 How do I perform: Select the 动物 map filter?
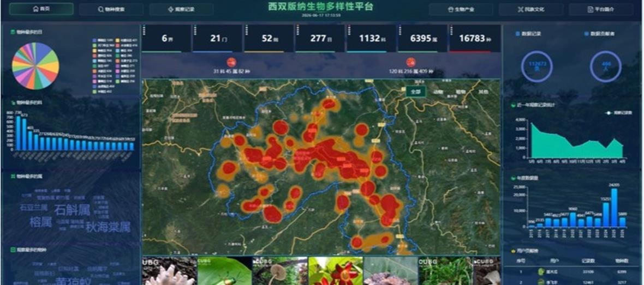coord(438,92)
